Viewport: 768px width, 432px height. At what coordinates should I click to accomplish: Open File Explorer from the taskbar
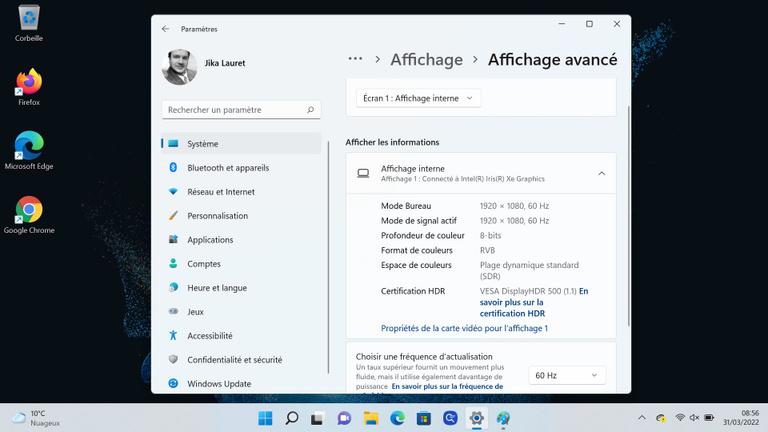371,418
